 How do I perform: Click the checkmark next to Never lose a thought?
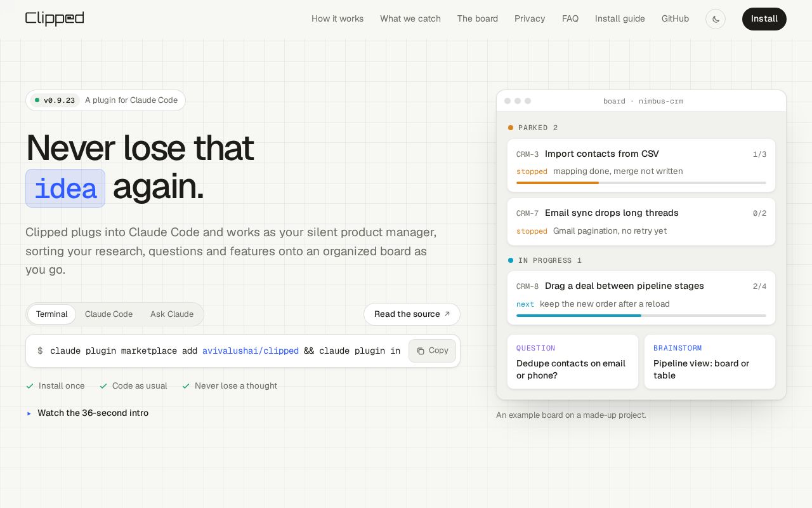coord(186,386)
